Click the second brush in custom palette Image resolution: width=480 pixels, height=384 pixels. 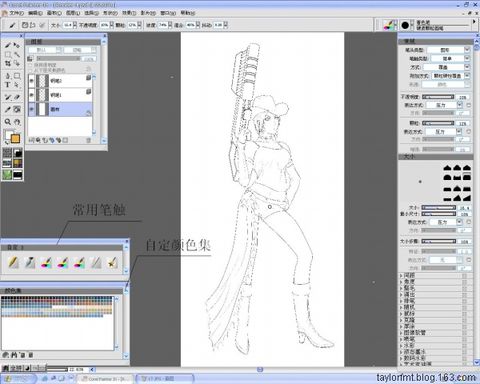click(x=30, y=263)
